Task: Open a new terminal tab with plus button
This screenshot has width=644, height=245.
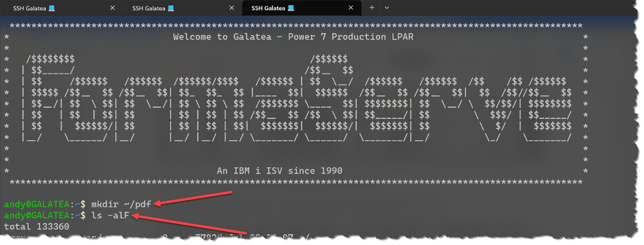Action: point(372,8)
